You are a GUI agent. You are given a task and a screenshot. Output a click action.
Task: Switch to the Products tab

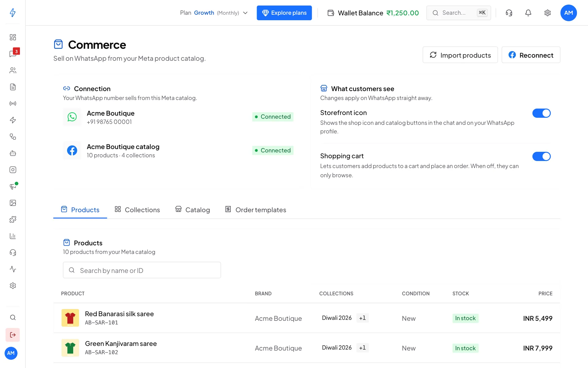[80, 210]
